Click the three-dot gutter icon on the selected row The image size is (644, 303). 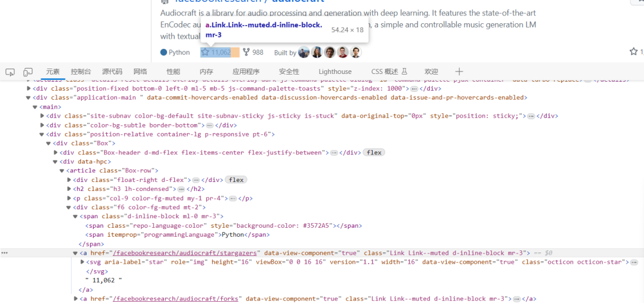pyautogui.click(x=5, y=253)
